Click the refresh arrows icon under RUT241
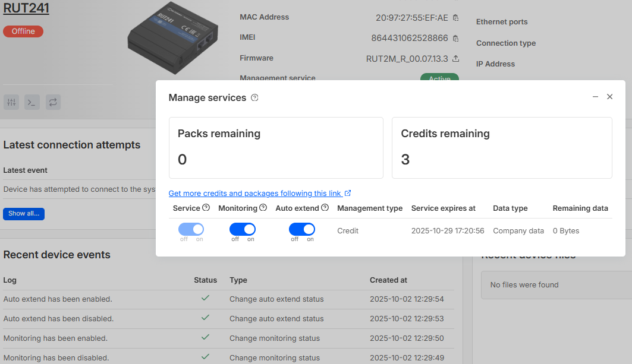This screenshot has width=632, height=364. click(53, 102)
